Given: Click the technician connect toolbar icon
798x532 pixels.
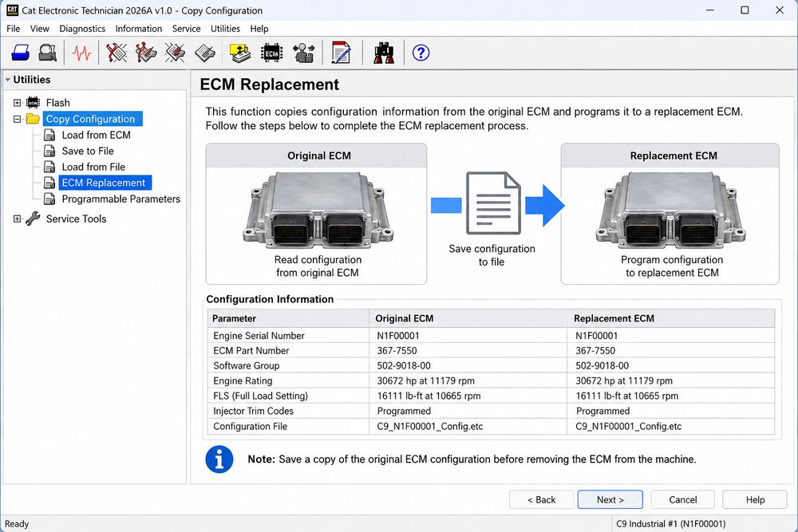Looking at the screenshot, I should pyautogui.click(x=304, y=53).
